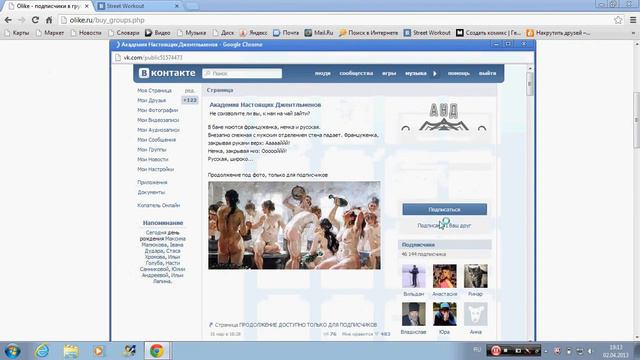Screen dimensions: 640x360
Task: Open subscriber Юра's avatar
Action: click(x=444, y=314)
